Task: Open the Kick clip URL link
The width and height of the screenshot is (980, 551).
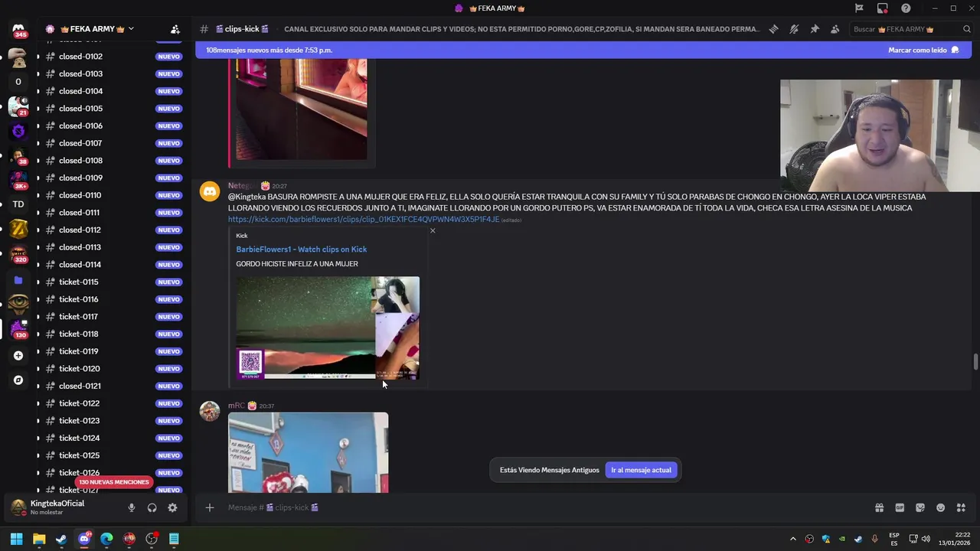Action: (x=364, y=220)
